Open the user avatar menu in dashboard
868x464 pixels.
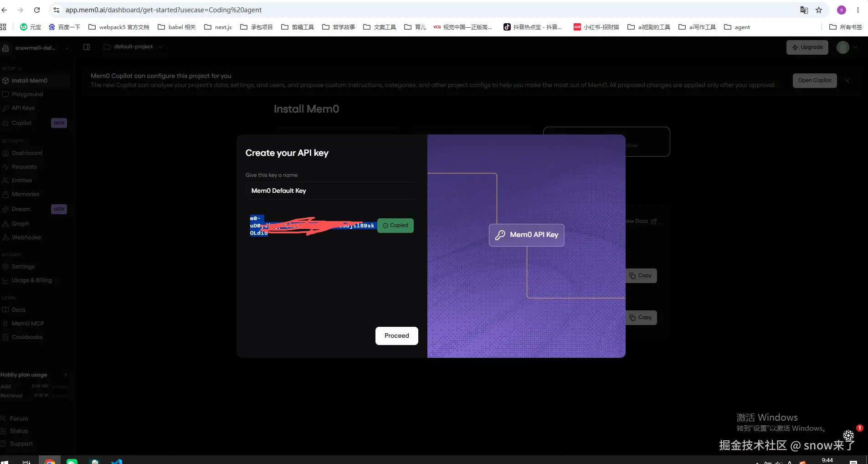point(847,47)
